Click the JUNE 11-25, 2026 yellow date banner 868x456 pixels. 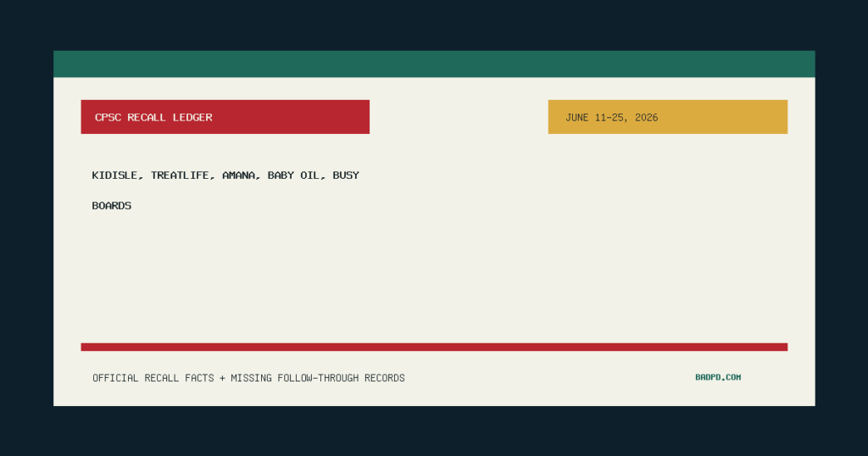coord(668,117)
